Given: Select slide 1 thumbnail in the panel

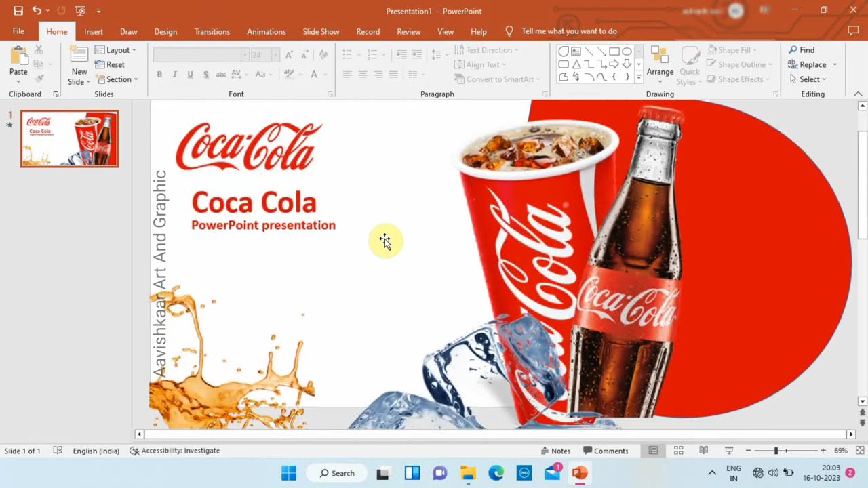Looking at the screenshot, I should pos(69,139).
